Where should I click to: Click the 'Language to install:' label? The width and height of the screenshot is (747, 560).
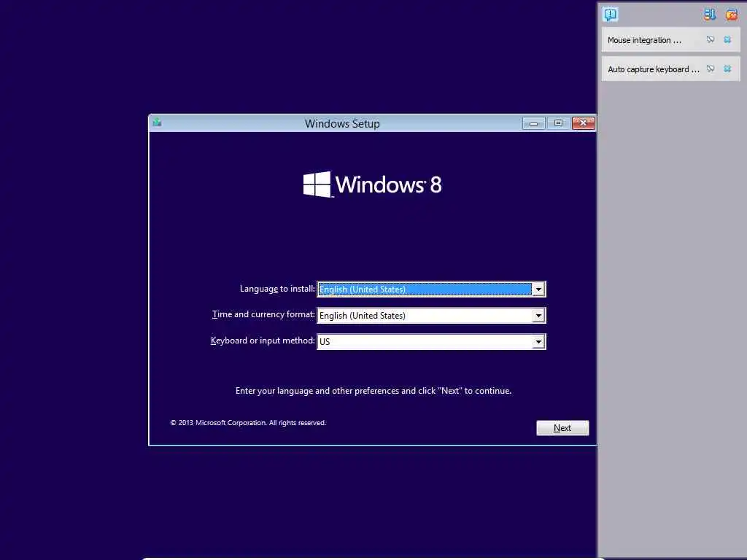tap(277, 289)
